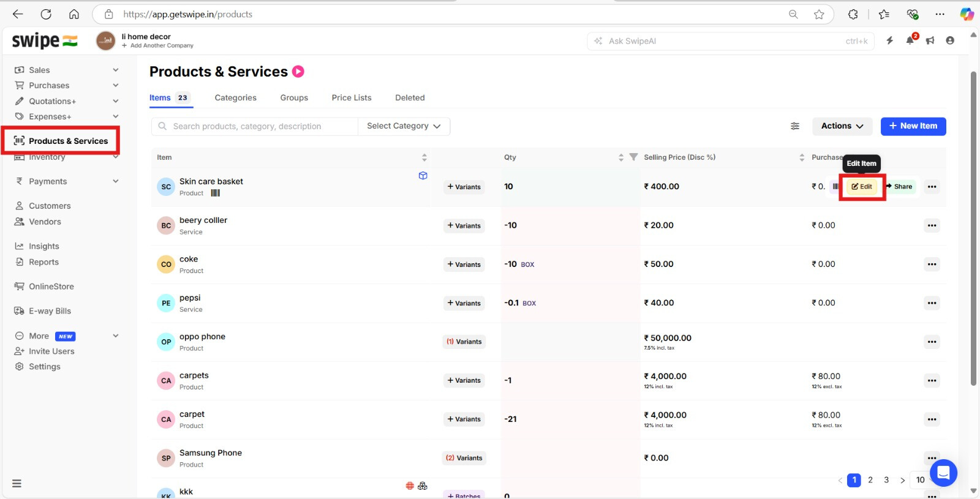Click Edit for Skin care basket
The width and height of the screenshot is (980, 499).
click(x=862, y=187)
